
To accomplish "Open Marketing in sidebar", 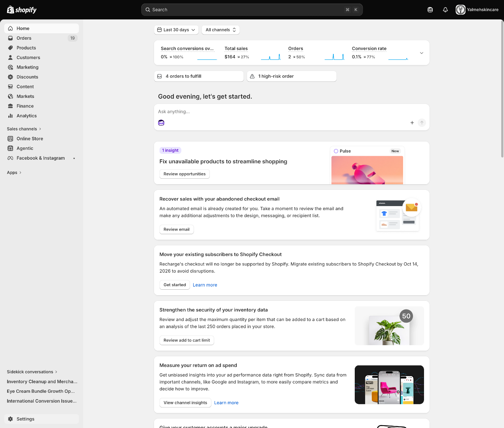I will tap(42, 67).
